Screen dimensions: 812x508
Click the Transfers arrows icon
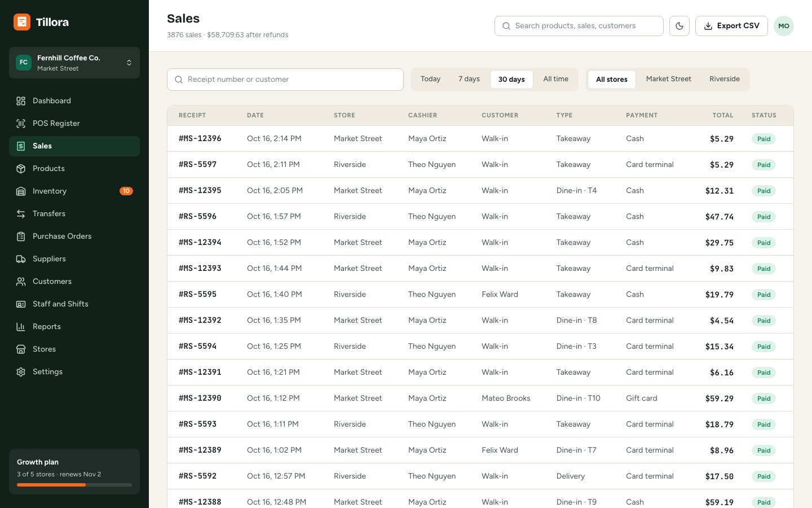21,214
